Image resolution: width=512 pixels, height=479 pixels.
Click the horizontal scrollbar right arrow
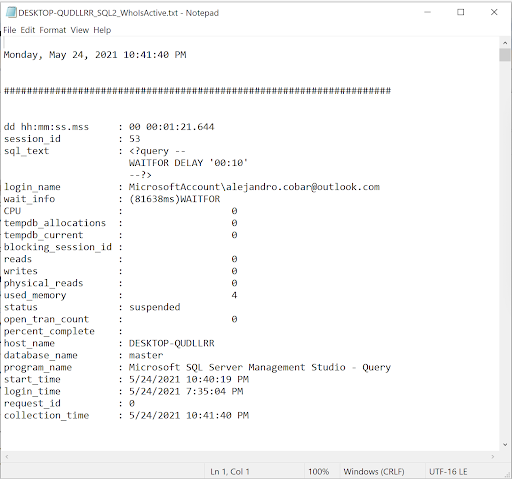(493, 456)
